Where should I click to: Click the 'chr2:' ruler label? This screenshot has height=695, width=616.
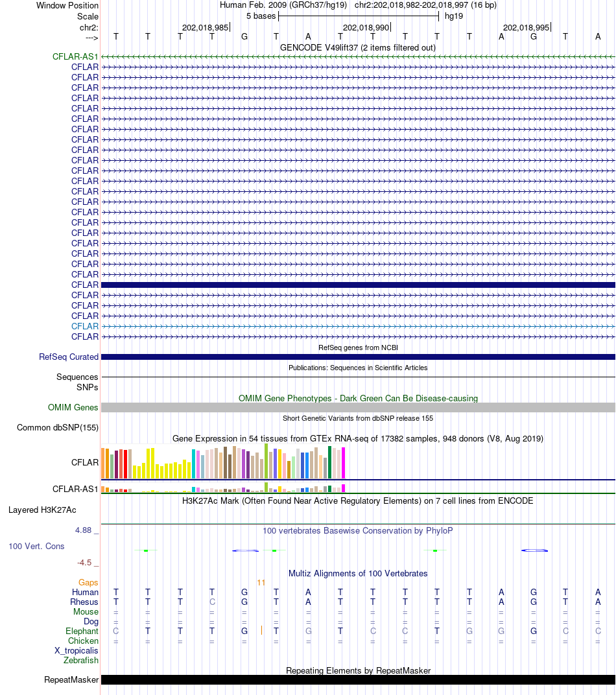[89, 27]
